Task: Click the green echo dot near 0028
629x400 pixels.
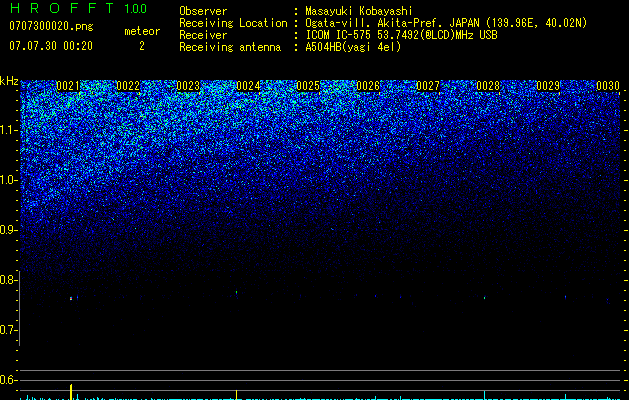Action: (x=485, y=298)
